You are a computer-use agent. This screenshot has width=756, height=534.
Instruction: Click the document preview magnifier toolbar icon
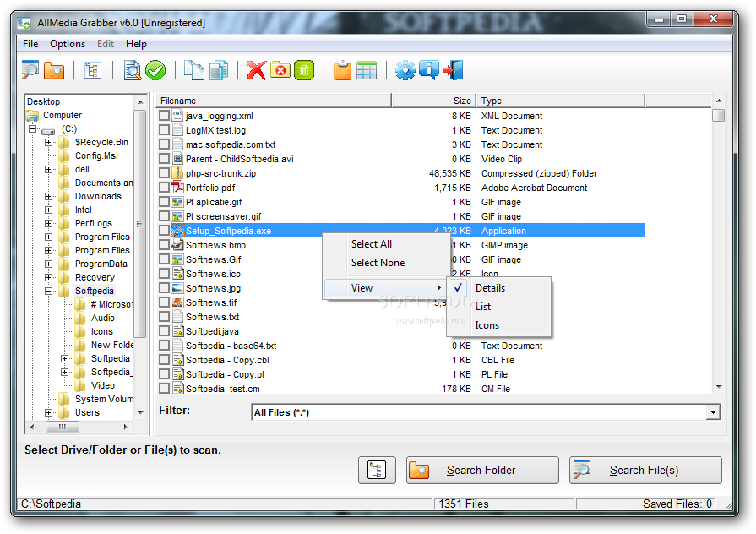pyautogui.click(x=132, y=70)
